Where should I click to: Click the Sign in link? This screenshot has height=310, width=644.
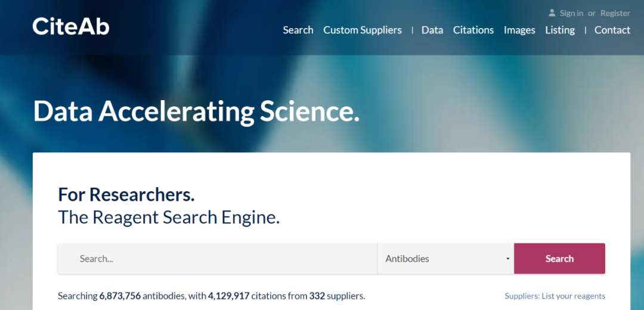[x=571, y=13]
